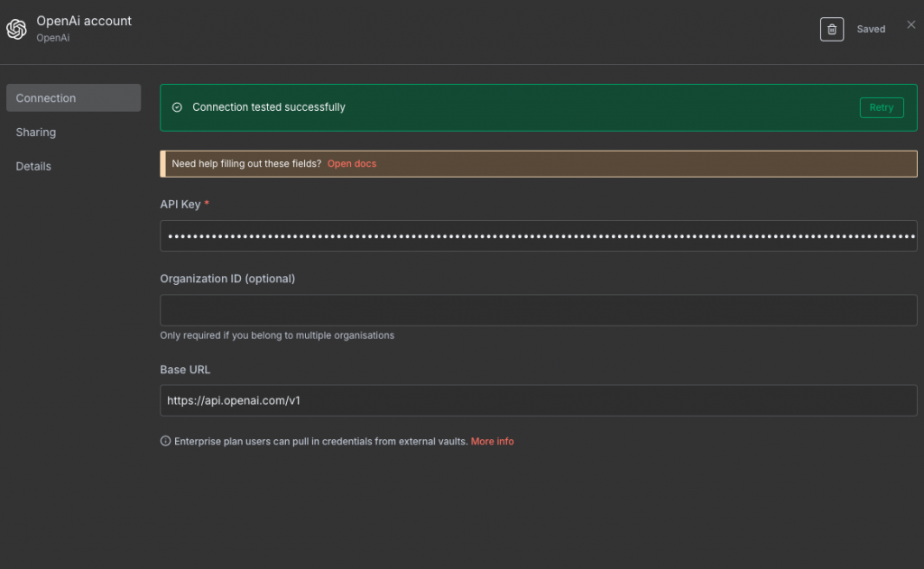
Task: Retry the connection test
Action: click(x=881, y=107)
